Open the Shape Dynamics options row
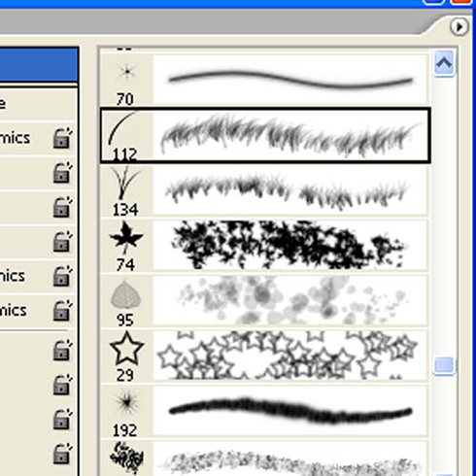 37,138
